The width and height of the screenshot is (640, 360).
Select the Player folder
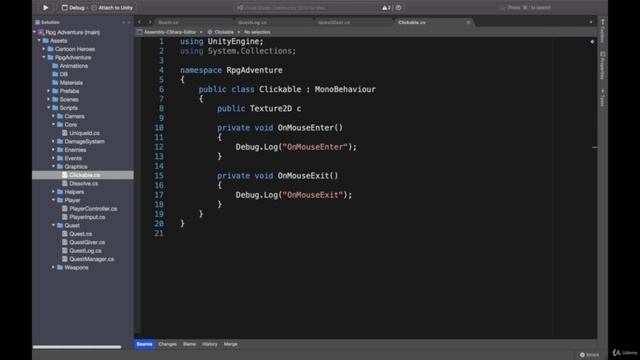coord(69,200)
